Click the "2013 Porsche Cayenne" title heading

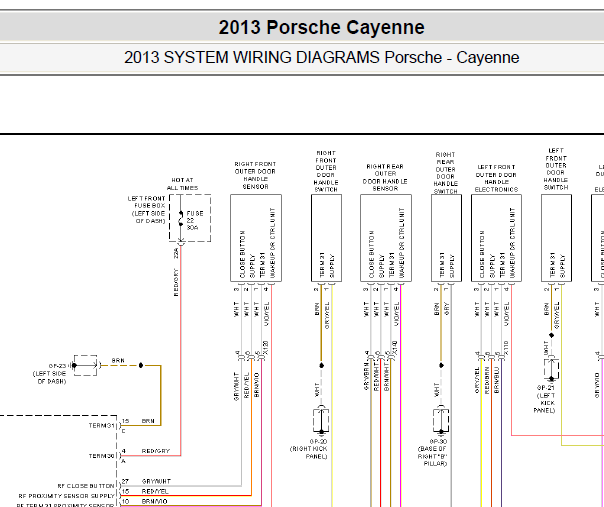point(321,27)
